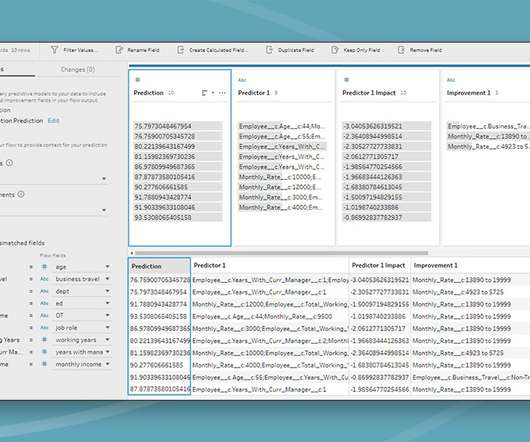Select -0.86992837782937 in Predictor 1 Impact card
The image size is (530, 442).
387,217
